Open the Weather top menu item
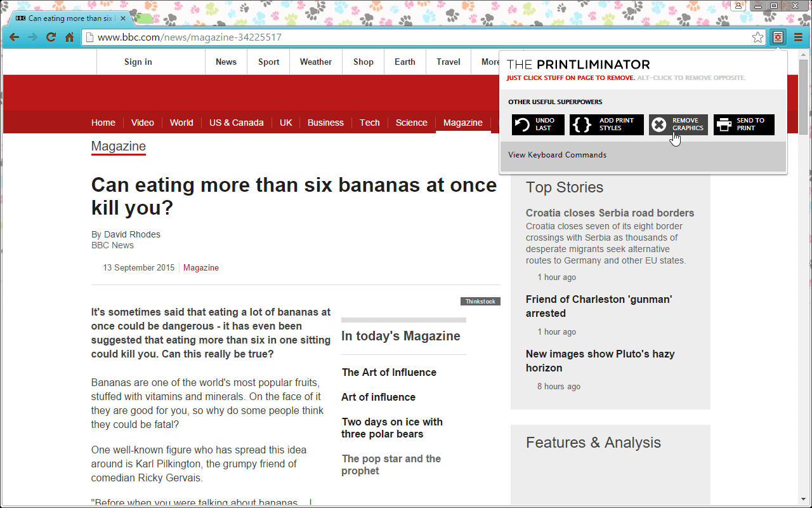 (x=316, y=62)
